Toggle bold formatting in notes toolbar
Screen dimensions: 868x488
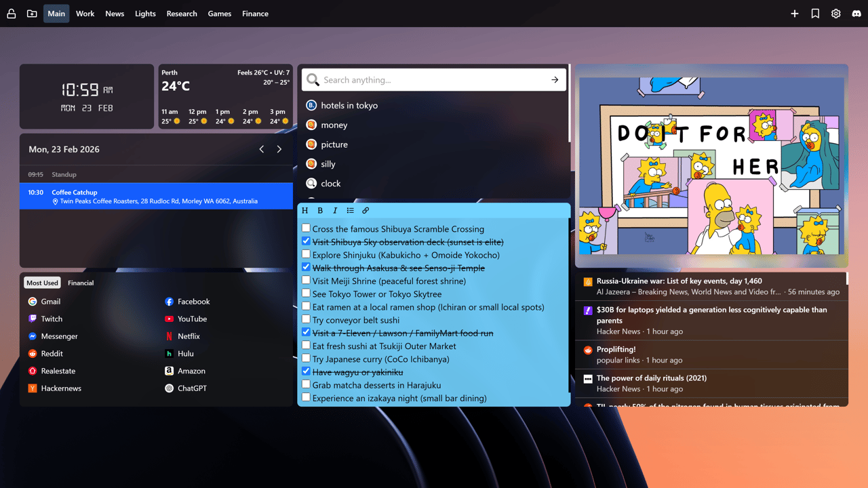(320, 211)
